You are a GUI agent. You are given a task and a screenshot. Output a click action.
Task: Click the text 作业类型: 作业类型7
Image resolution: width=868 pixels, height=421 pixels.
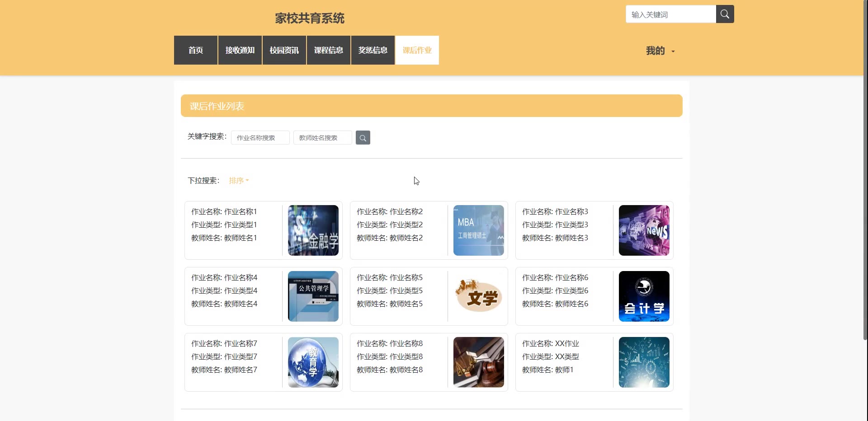pyautogui.click(x=224, y=356)
